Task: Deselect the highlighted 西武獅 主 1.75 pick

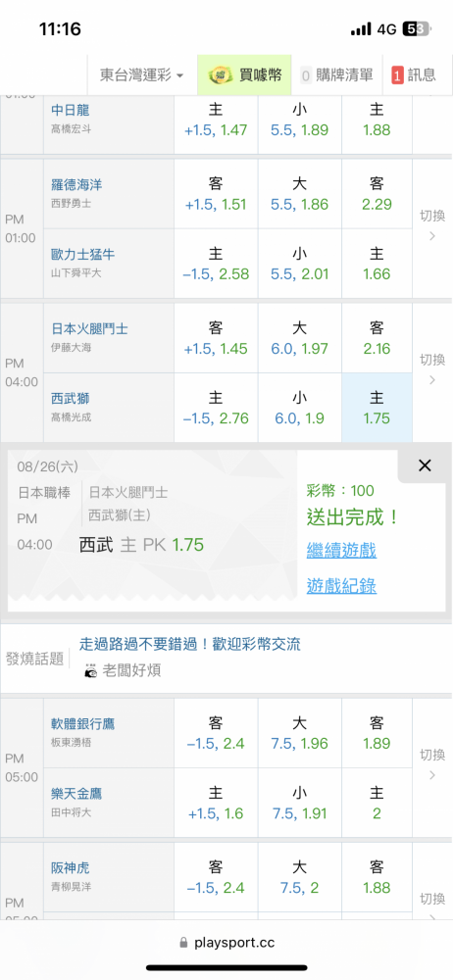Action: (377, 408)
